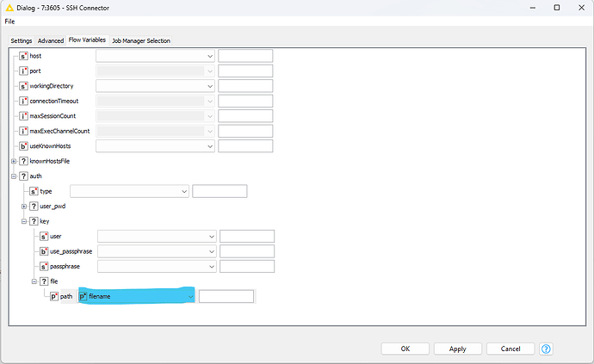594x364 pixels.
Task: Switch to the Job Manager Selection tab
Action: pos(141,40)
